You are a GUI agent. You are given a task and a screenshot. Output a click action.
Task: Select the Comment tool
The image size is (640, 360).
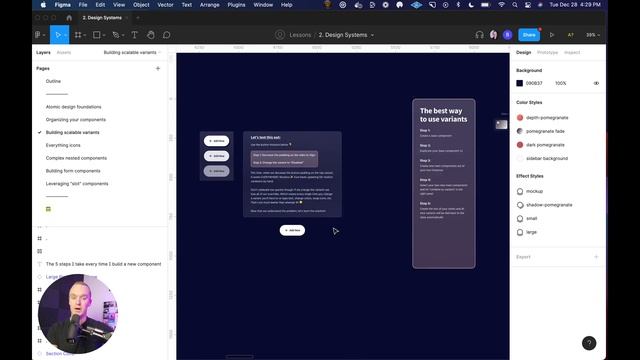point(167,35)
